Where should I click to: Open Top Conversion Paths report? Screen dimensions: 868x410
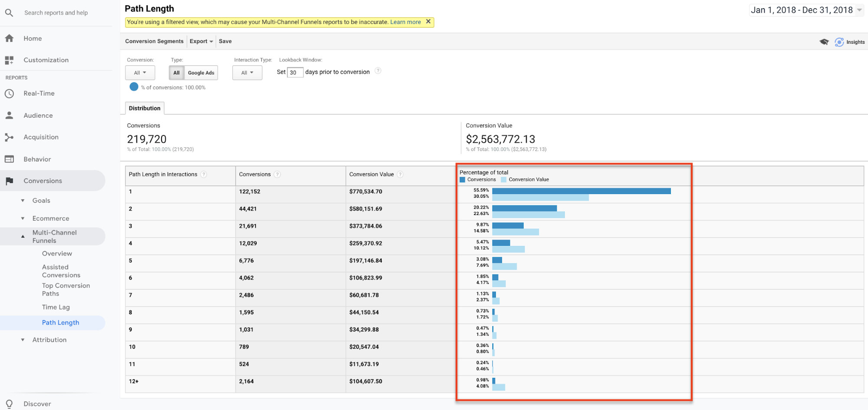[x=66, y=290]
